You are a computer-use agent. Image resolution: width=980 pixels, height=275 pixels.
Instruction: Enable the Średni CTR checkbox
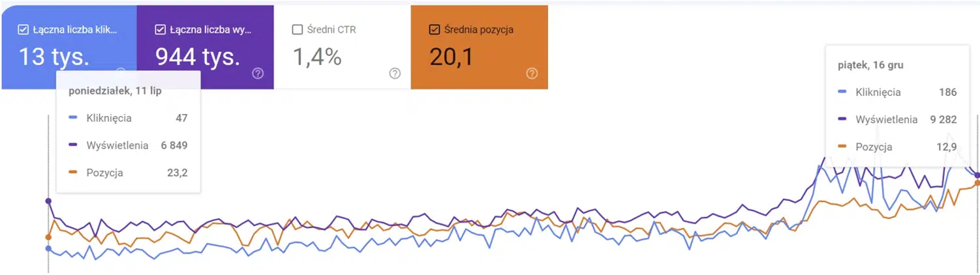[298, 29]
